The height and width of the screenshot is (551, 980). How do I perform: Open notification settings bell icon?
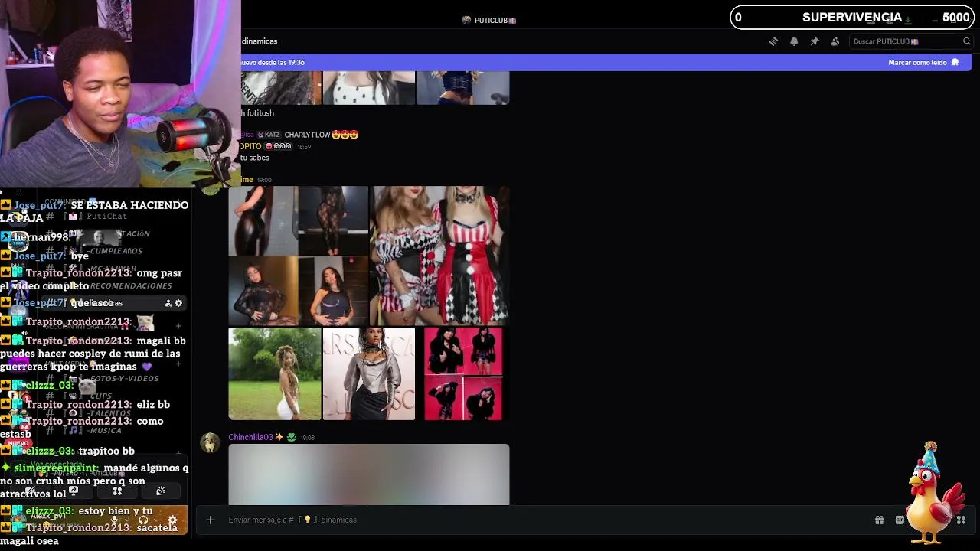point(794,41)
